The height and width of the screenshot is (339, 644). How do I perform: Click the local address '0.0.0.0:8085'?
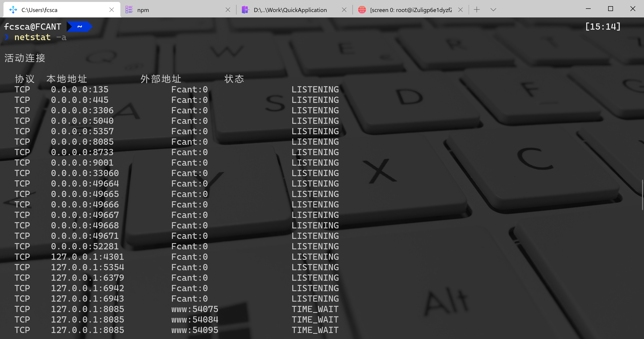[x=82, y=142]
